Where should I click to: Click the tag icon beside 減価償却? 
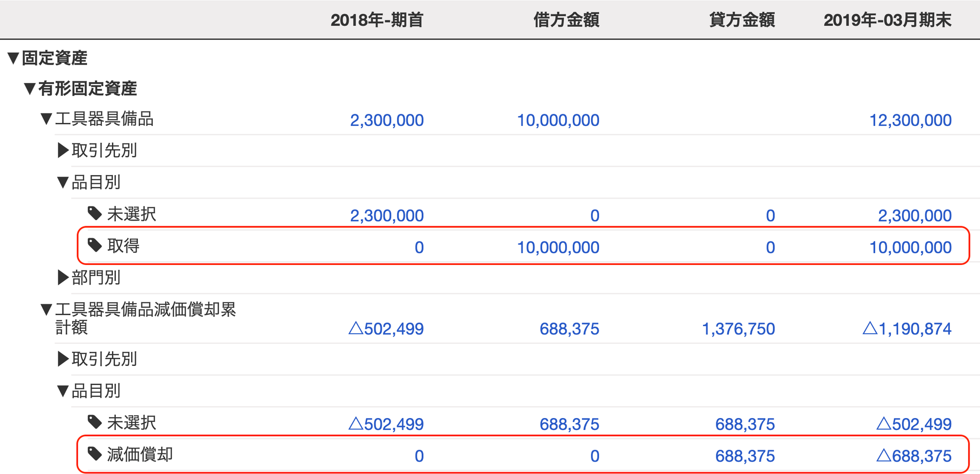pyautogui.click(x=95, y=453)
